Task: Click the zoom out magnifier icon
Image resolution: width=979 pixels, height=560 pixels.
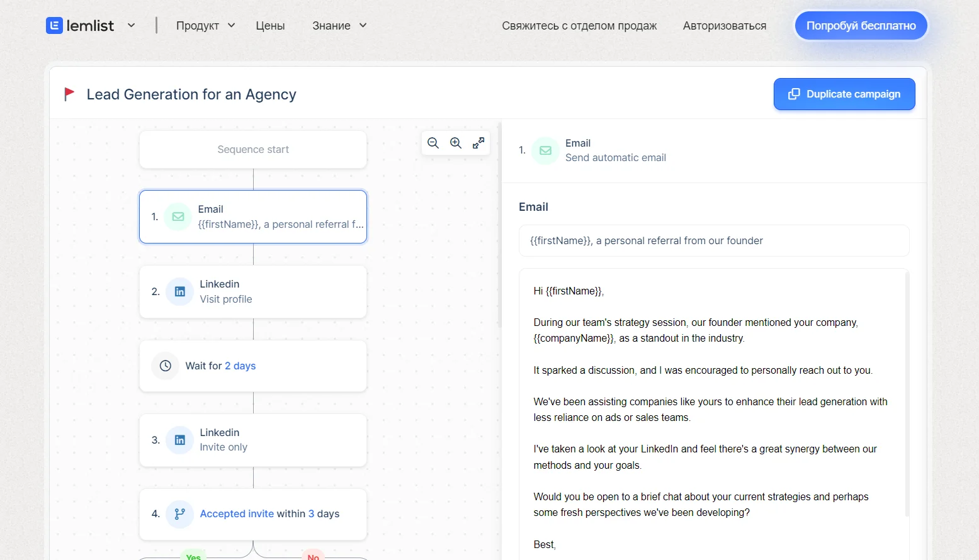Action: coord(433,143)
